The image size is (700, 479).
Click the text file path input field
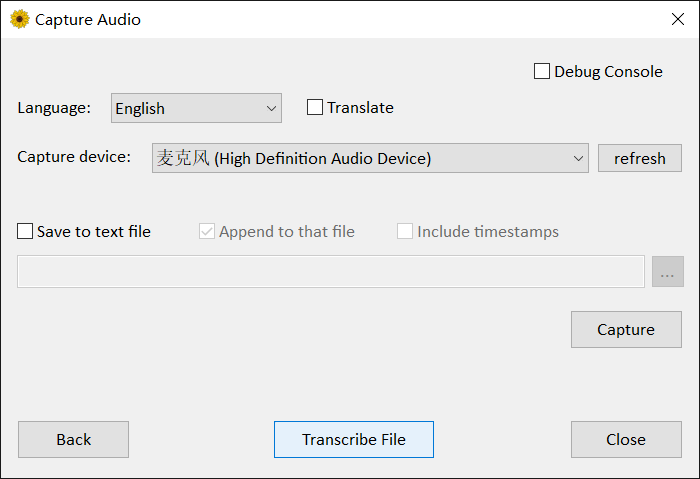(331, 271)
